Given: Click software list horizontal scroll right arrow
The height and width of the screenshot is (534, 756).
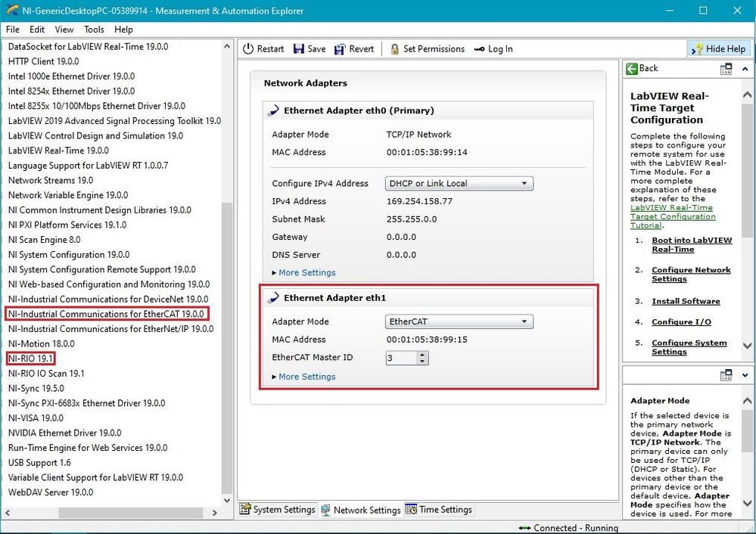Looking at the screenshot, I should point(215,513).
